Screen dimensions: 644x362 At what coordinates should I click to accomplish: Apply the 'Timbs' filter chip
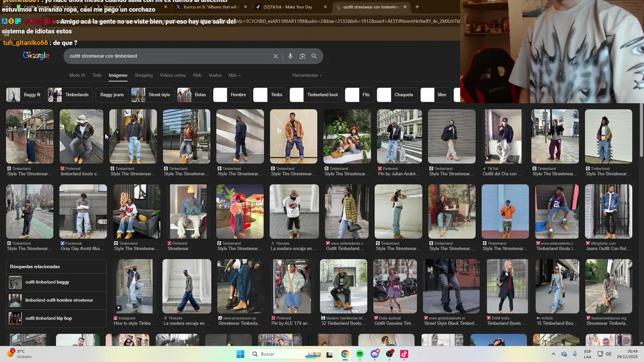tap(270, 95)
